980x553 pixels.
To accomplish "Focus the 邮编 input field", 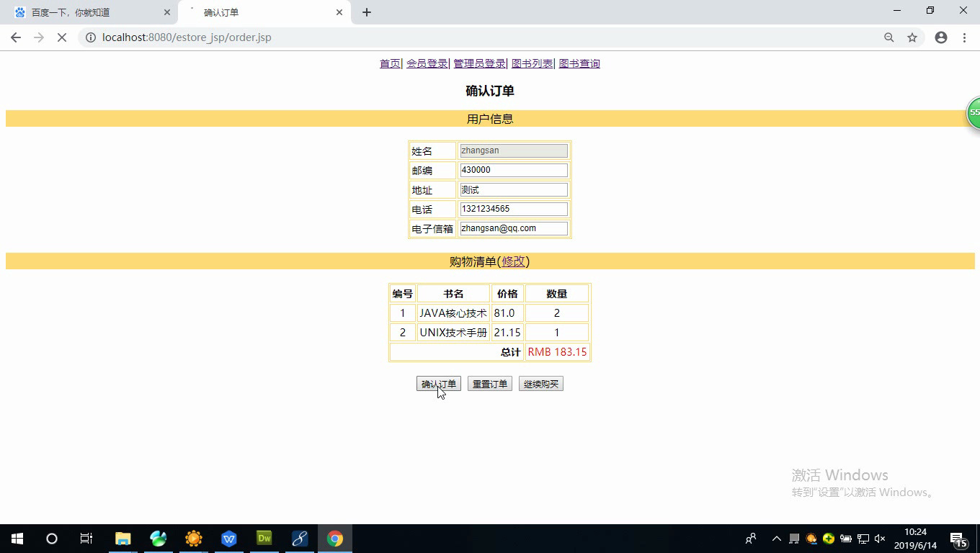I will pyautogui.click(x=514, y=170).
